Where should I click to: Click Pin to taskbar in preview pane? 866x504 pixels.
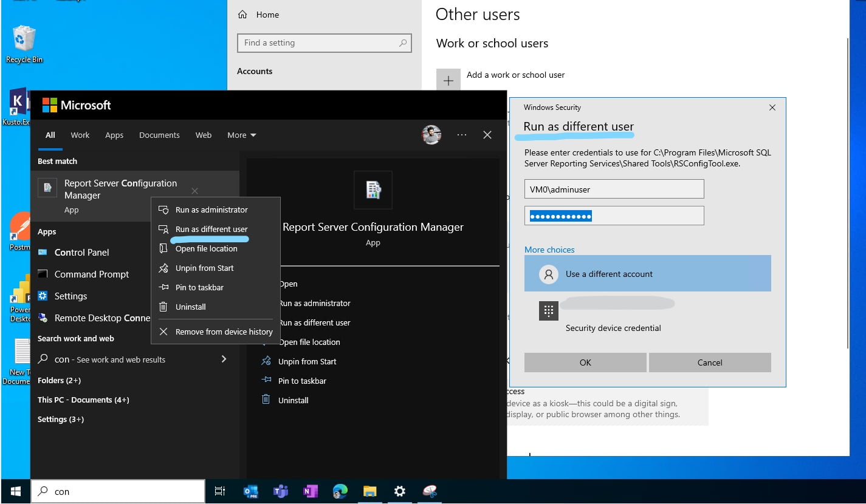click(x=294, y=381)
